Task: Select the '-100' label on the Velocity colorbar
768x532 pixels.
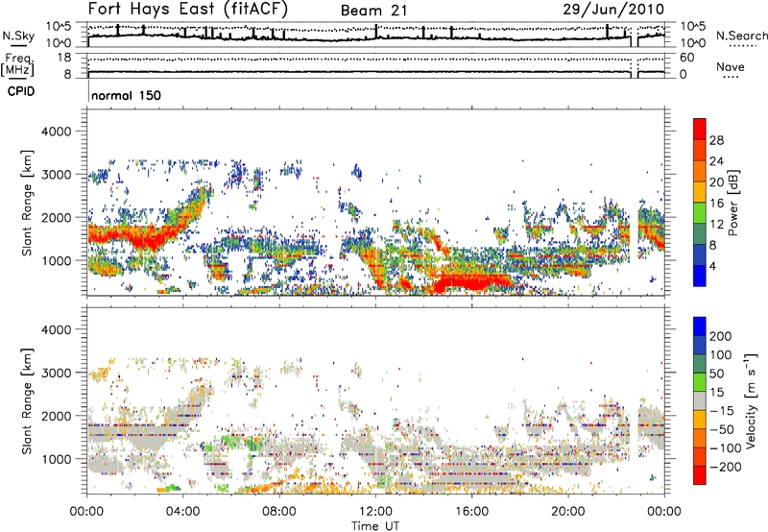Action: (x=726, y=448)
